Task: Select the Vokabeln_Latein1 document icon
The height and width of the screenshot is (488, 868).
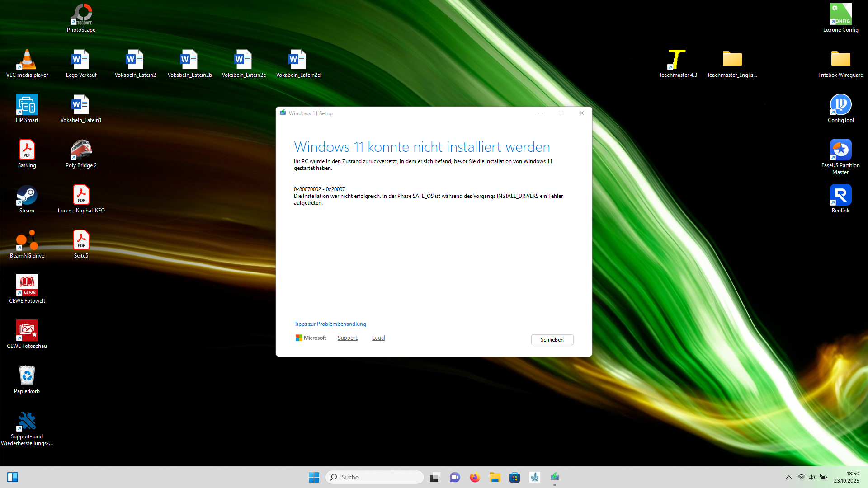Action: 81,108
